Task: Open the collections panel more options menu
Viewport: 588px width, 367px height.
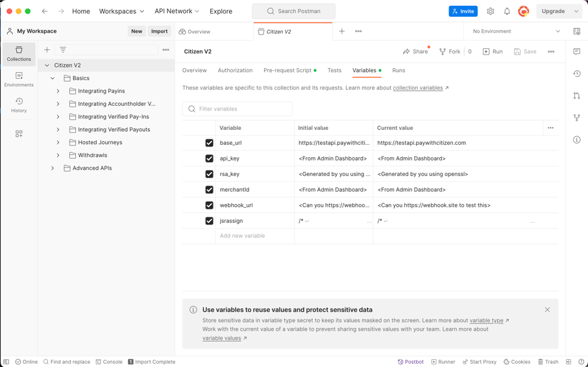Action: coord(165,49)
